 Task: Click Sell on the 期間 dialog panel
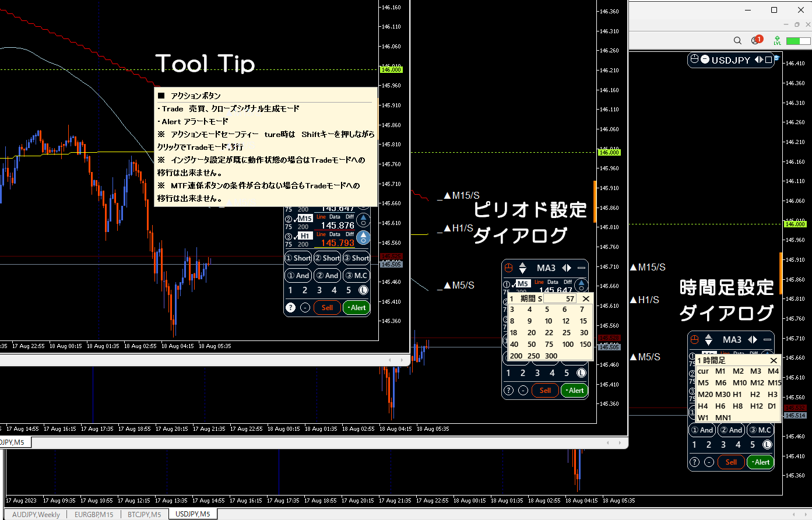tap(545, 390)
